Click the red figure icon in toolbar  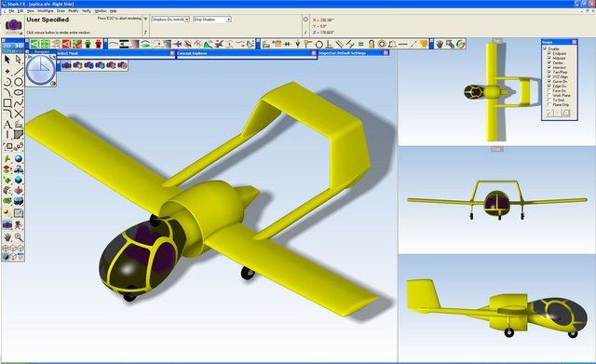pyautogui.click(x=98, y=44)
